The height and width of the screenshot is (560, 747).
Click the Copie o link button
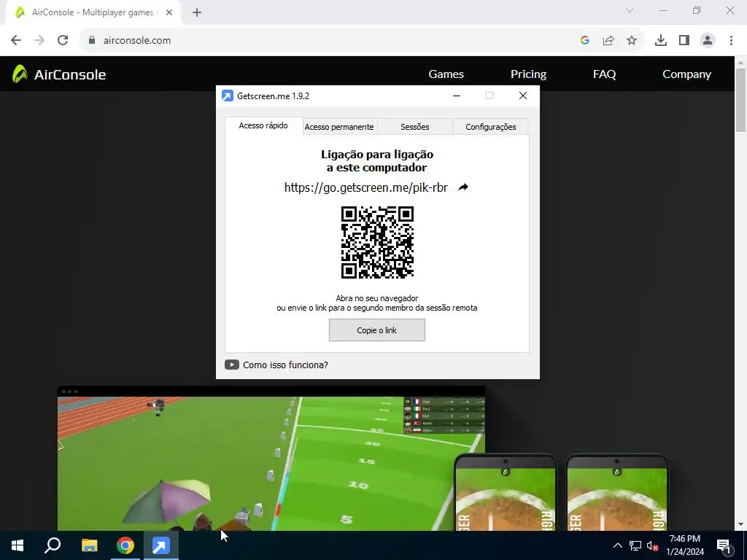point(377,330)
